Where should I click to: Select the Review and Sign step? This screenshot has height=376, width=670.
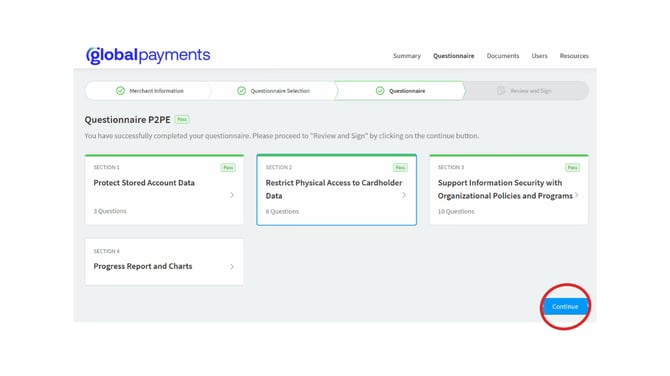[526, 91]
